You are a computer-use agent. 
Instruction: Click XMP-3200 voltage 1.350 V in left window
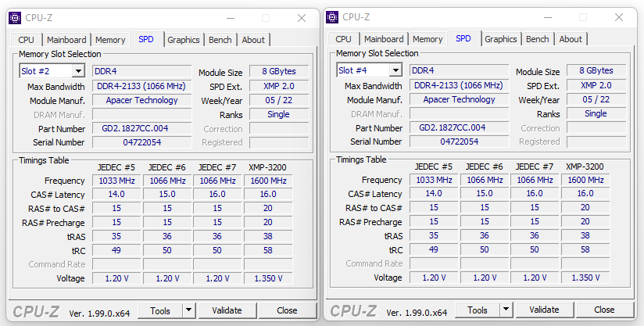point(268,278)
